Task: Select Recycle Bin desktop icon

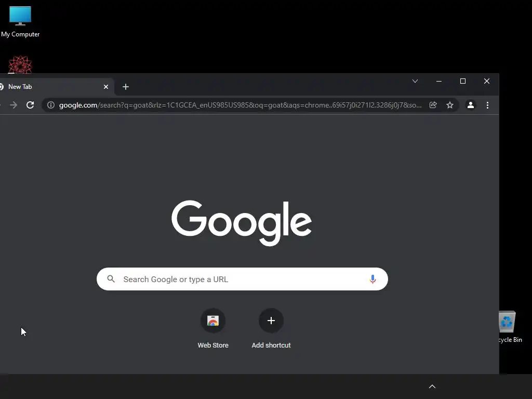Action: [510, 327]
